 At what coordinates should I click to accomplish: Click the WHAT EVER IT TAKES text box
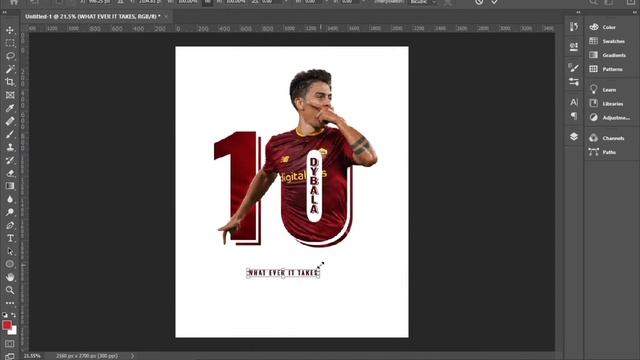pyautogui.click(x=283, y=273)
